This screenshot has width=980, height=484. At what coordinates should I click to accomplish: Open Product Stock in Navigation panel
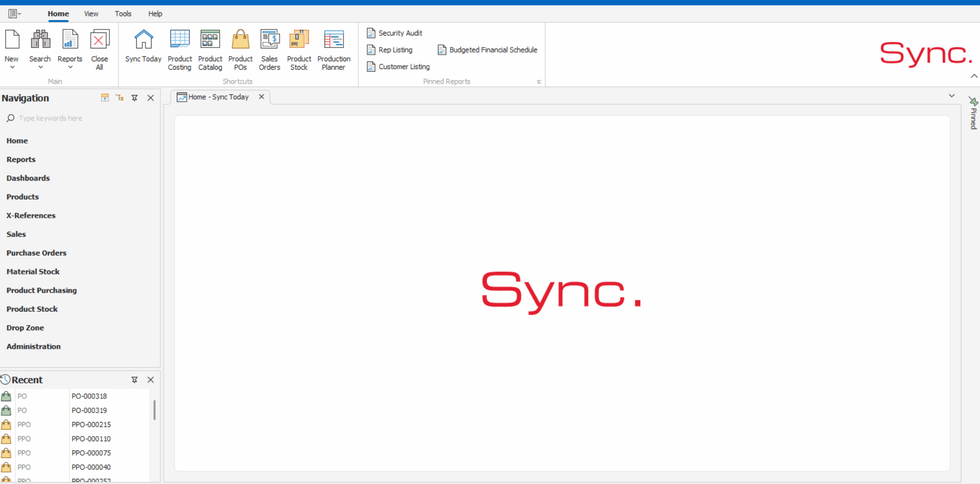32,309
